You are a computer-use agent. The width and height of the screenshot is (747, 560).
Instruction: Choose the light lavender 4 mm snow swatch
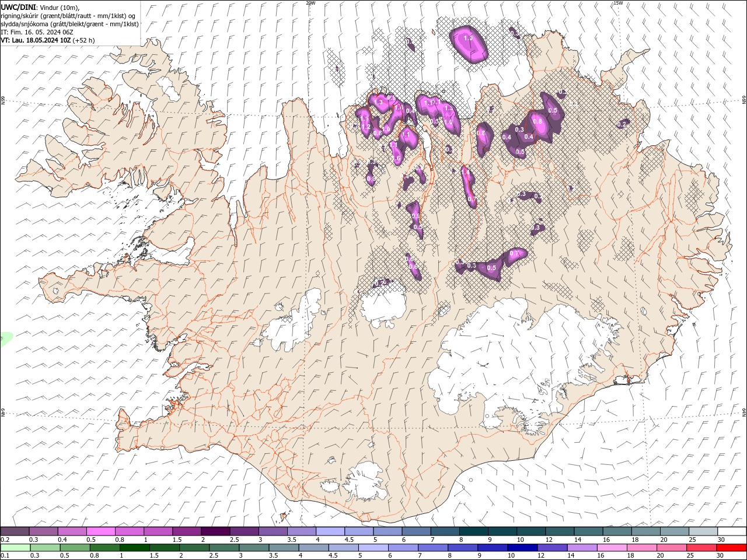pyautogui.click(x=330, y=531)
